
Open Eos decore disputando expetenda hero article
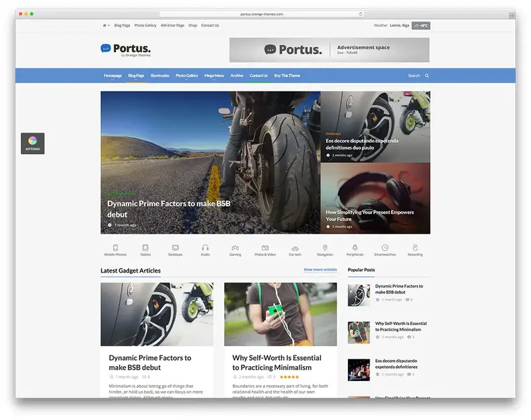pos(361,144)
